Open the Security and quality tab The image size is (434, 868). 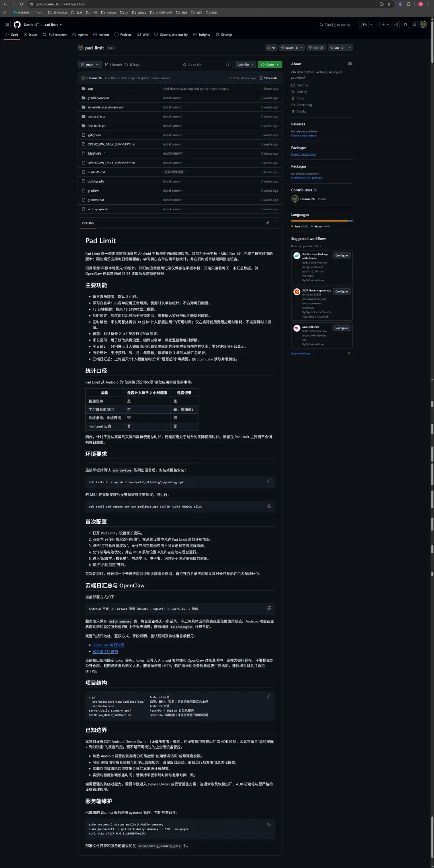tap(171, 35)
